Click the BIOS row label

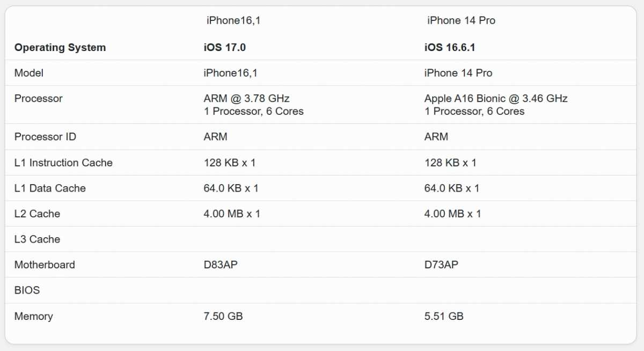27,290
